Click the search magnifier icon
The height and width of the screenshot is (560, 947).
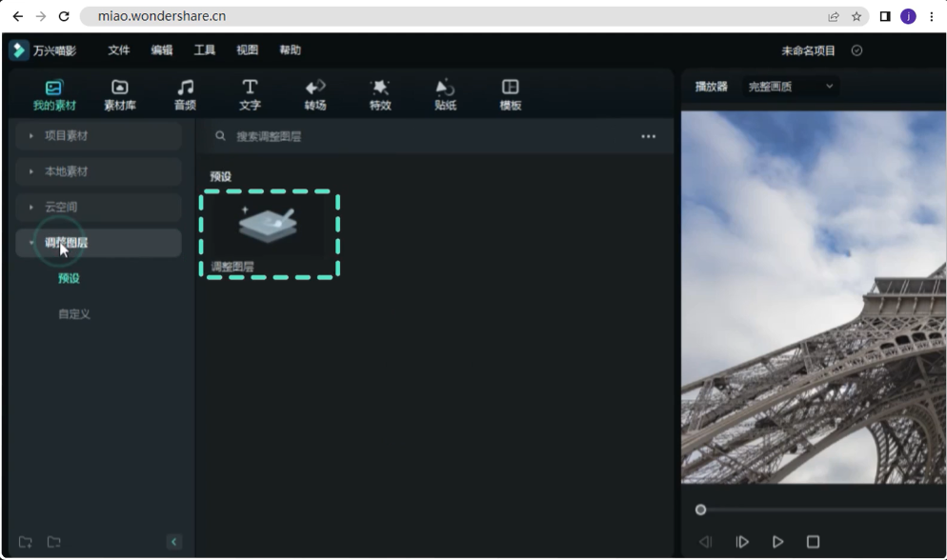220,136
